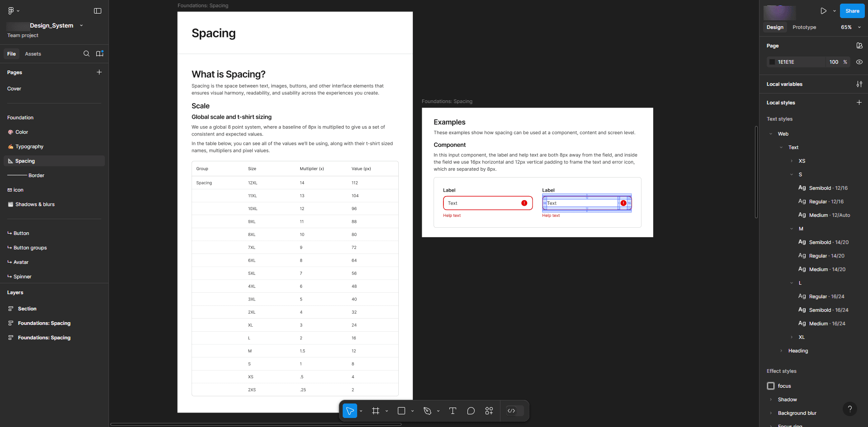Image resolution: width=868 pixels, height=427 pixels.
Task: Select the Comment tool
Action: pyautogui.click(x=471, y=411)
